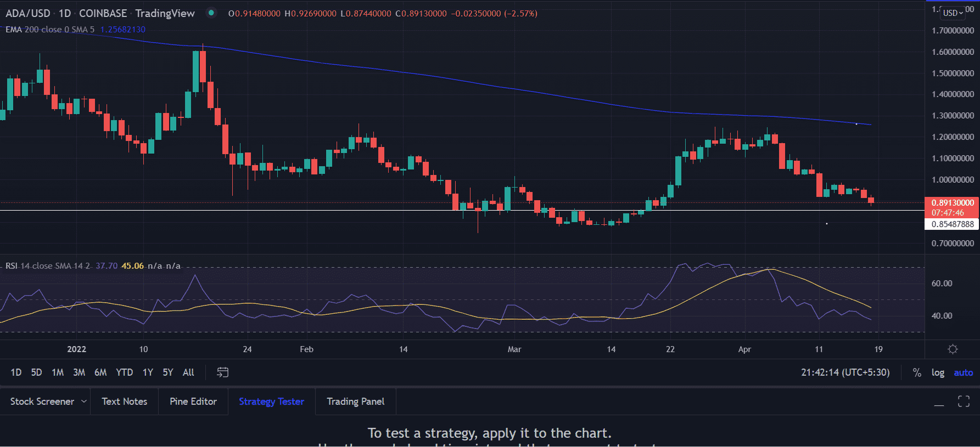Click the green market status dot

click(211, 13)
